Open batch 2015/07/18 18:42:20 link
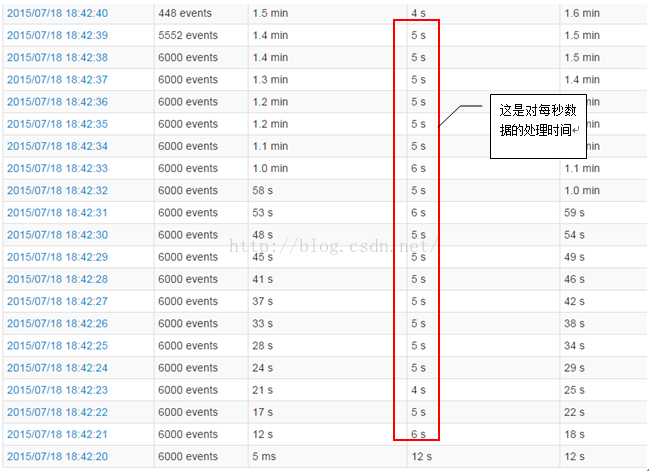This screenshot has width=649, height=471. coord(58,457)
